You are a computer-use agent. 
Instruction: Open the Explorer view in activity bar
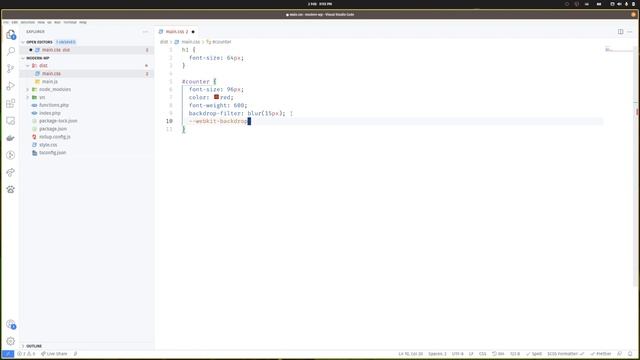(x=11, y=35)
